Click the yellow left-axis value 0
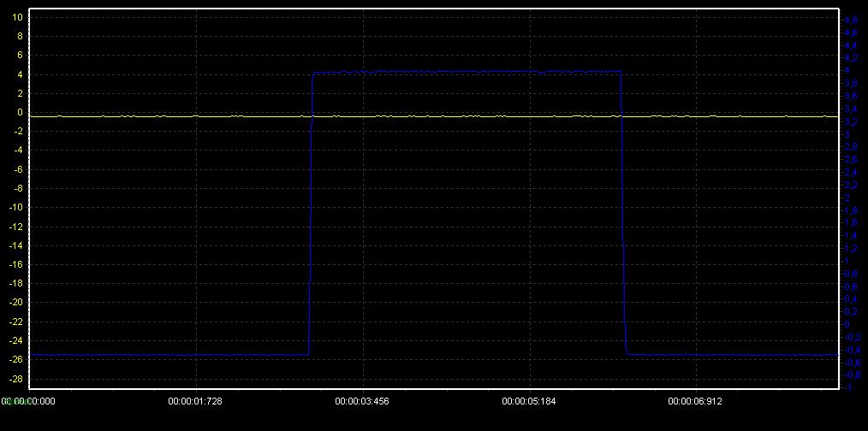This screenshot has width=868, height=431. point(19,112)
